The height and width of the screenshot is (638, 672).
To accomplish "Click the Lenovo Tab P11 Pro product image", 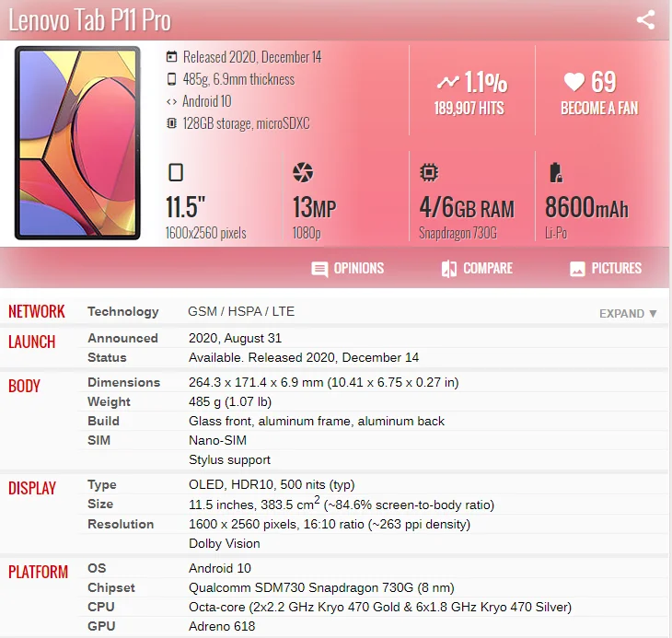I will pos(77,143).
